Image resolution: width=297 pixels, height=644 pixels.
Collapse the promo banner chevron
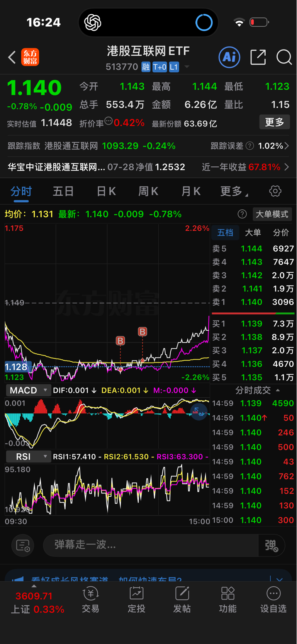point(280,579)
